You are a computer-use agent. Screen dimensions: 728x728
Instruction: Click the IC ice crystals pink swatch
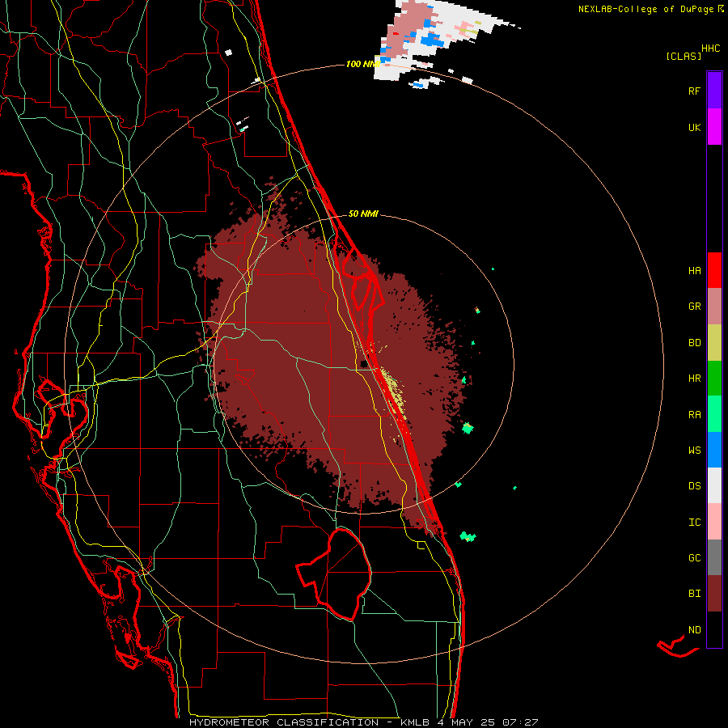click(714, 522)
